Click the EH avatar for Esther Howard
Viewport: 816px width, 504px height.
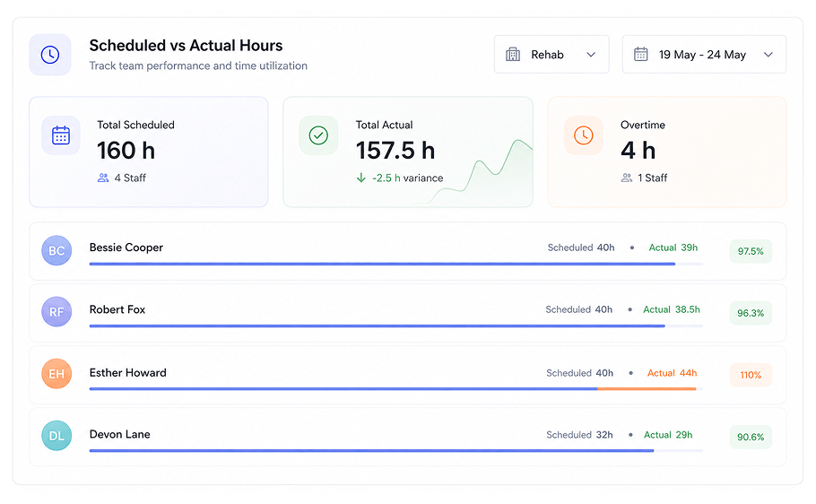pos(56,374)
